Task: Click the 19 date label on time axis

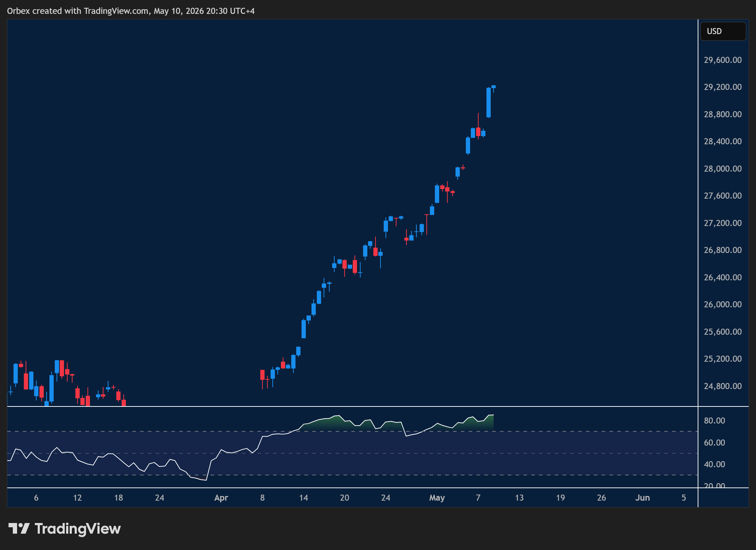Action: (x=560, y=498)
